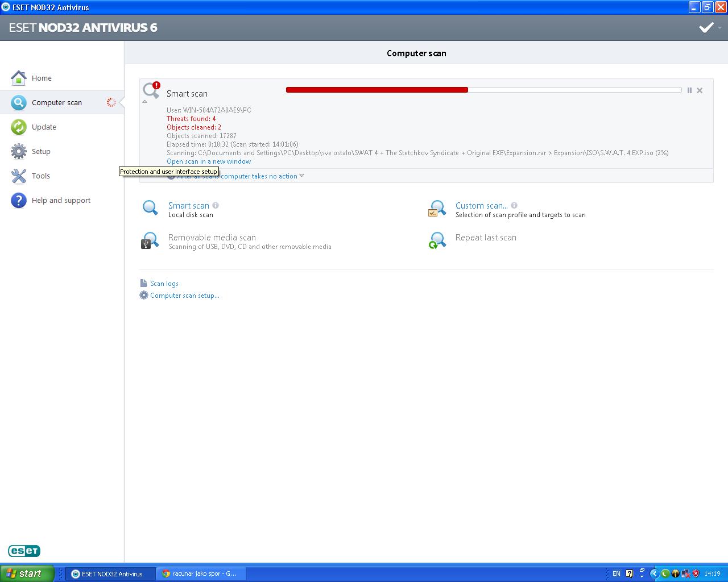This screenshot has height=582, width=728.
Task: Click the green phone tray icon
Action: tap(664, 574)
